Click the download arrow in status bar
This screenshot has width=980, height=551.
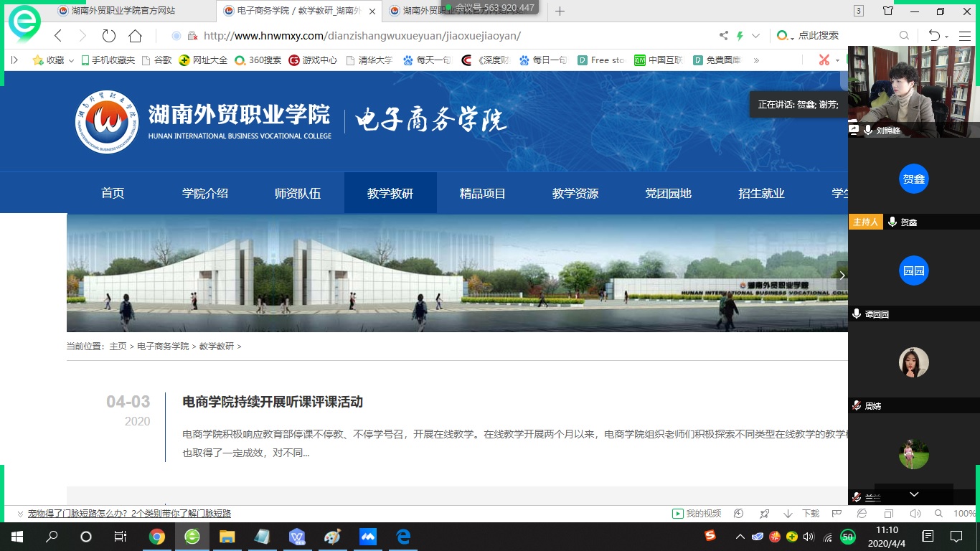788,514
